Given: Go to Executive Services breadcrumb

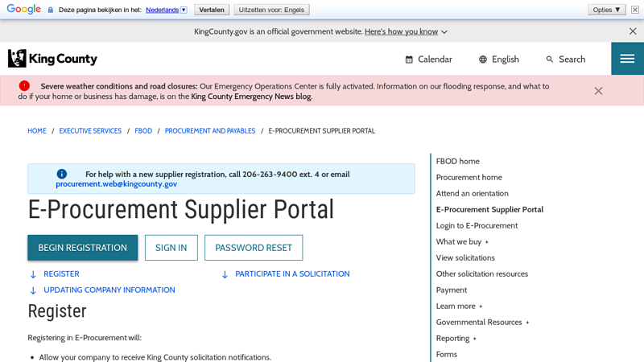Looking at the screenshot, I should point(90,131).
